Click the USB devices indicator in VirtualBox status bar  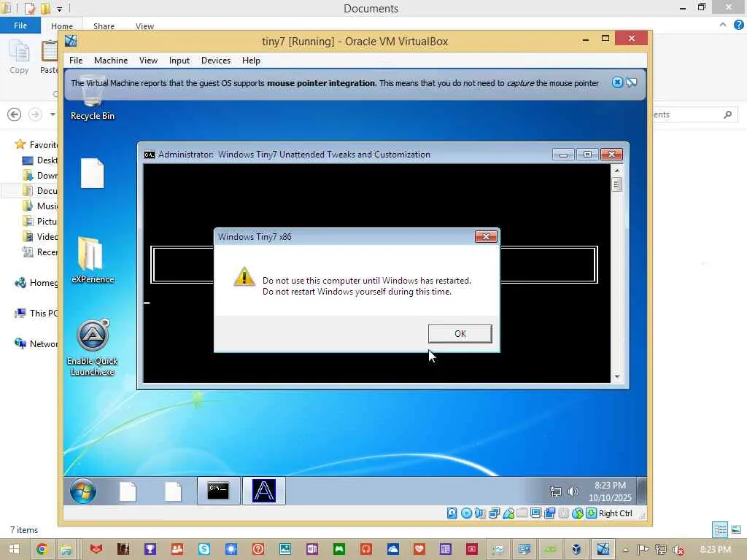508,513
